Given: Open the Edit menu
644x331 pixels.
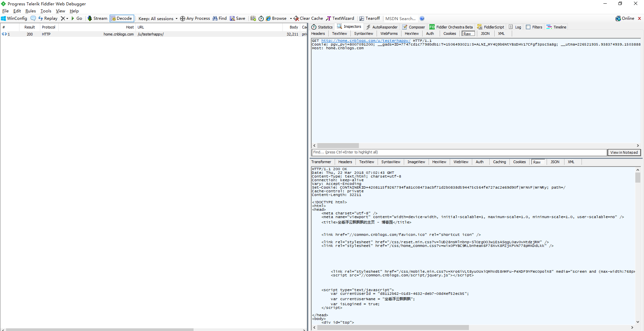Looking at the screenshot, I should (17, 11).
